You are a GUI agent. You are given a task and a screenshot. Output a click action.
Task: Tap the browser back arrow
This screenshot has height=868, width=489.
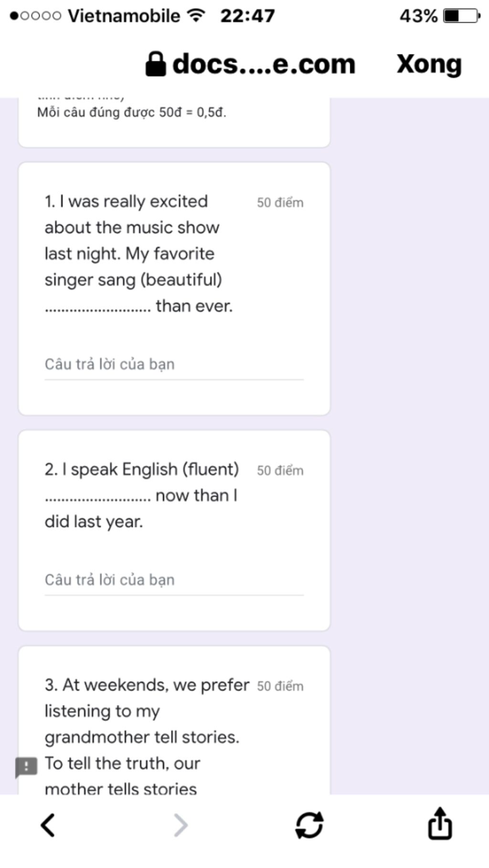pos(48,825)
